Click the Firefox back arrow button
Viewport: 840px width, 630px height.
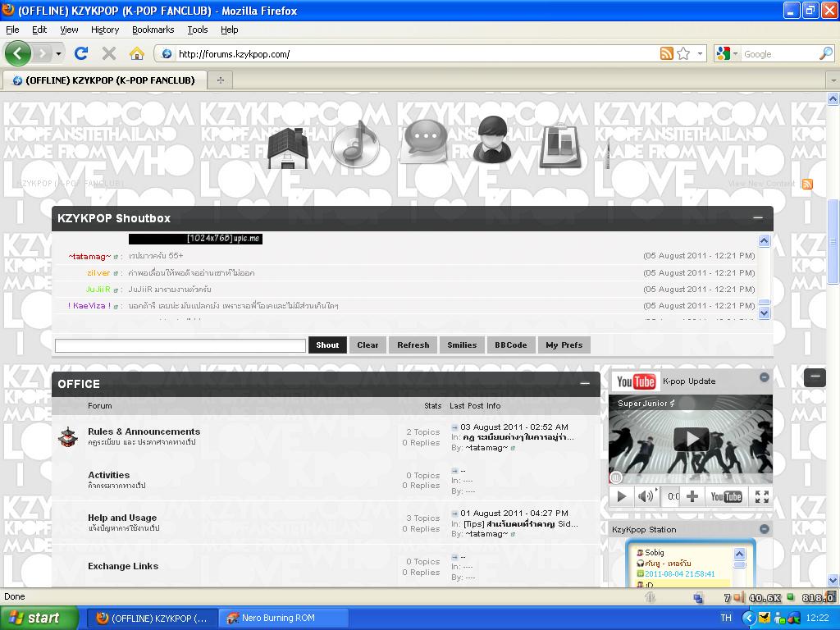coord(18,53)
